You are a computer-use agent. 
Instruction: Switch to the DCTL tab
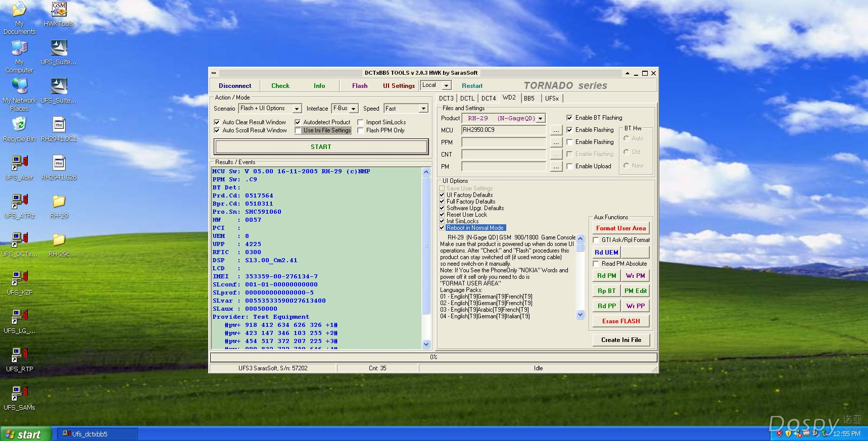click(x=467, y=99)
